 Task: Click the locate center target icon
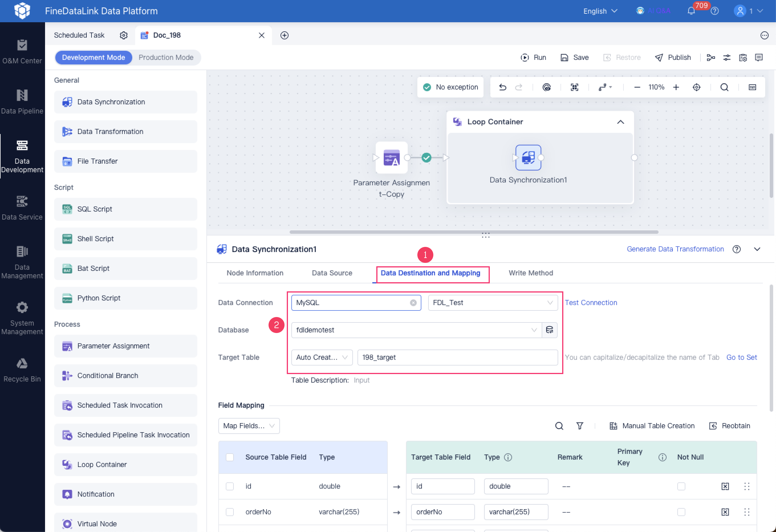tap(696, 87)
